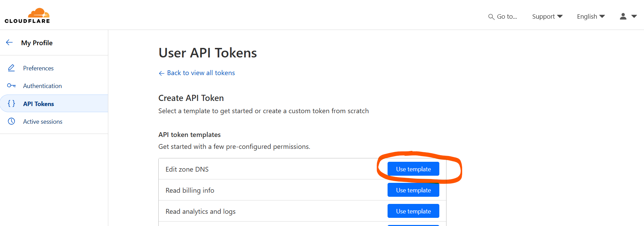Click the Authentication key icon

pos(11,86)
